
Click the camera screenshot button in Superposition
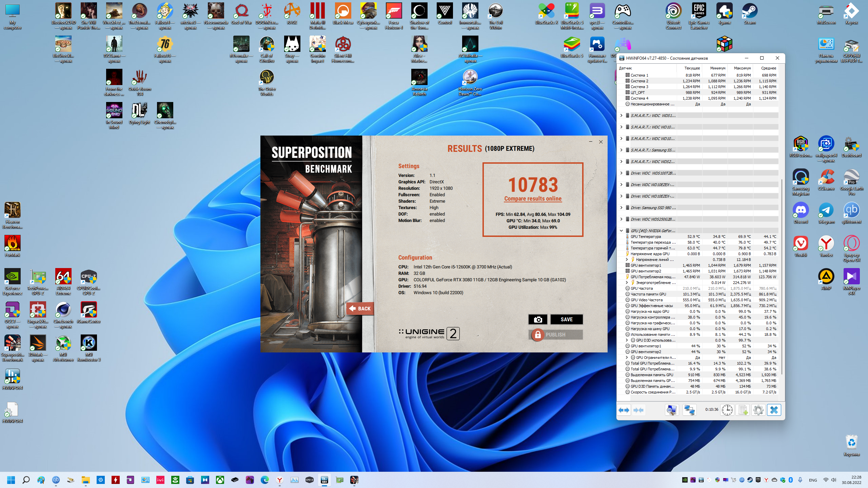538,319
